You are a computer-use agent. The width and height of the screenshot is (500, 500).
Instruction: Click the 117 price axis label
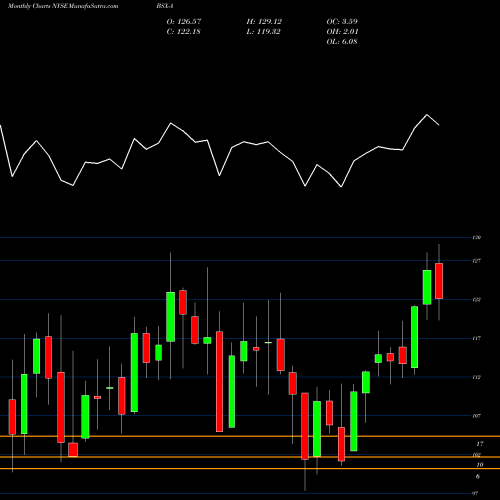click(x=477, y=338)
